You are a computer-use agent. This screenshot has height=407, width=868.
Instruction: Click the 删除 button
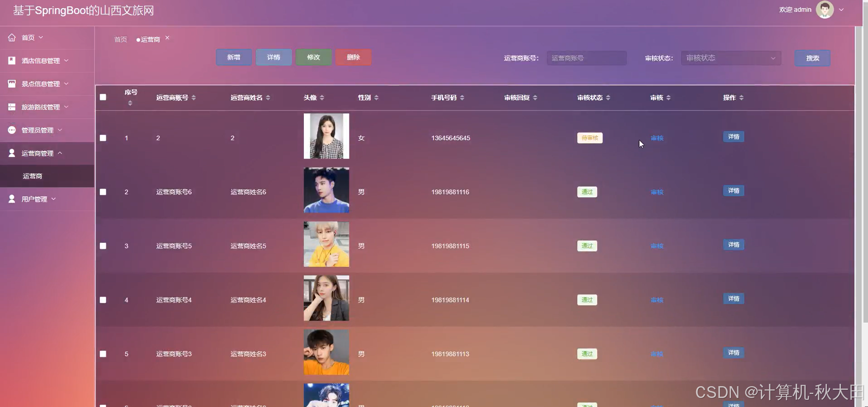(x=353, y=57)
